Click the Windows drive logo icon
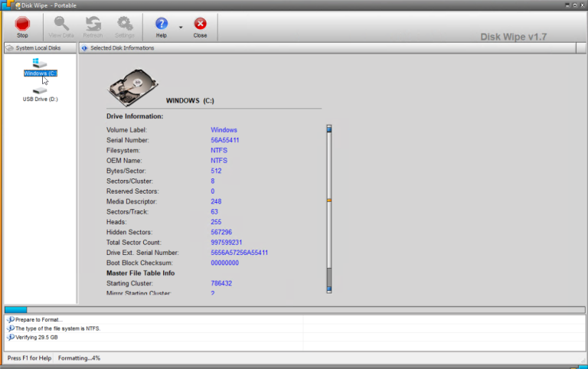 [x=39, y=63]
